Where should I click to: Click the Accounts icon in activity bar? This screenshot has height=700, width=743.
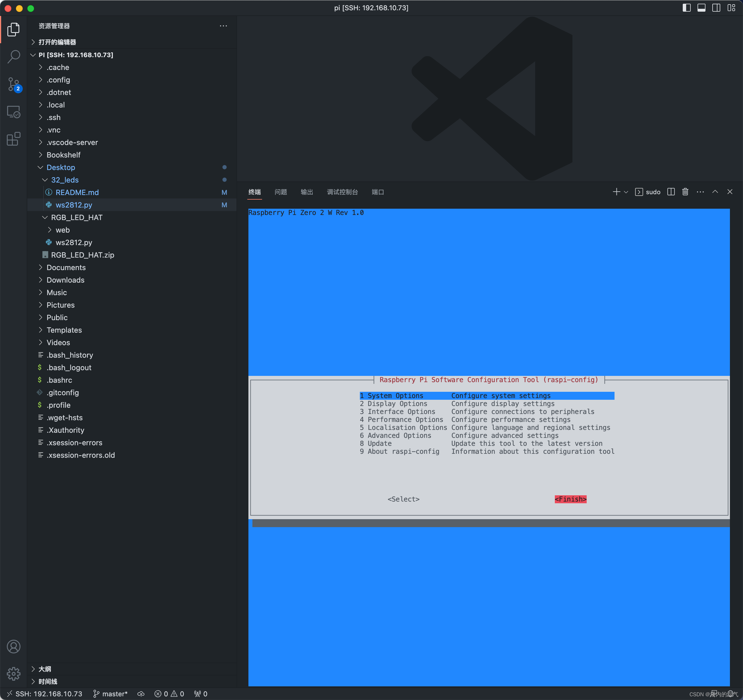(x=14, y=647)
